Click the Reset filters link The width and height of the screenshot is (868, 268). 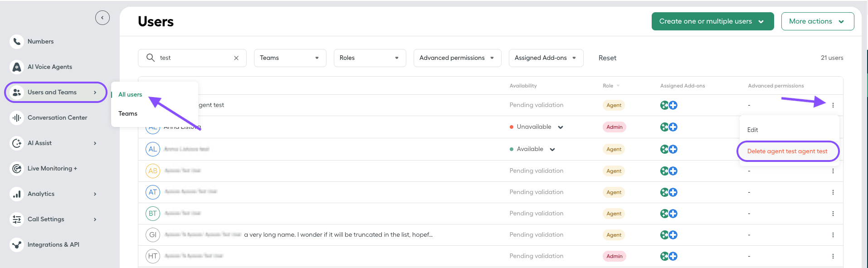(x=607, y=58)
